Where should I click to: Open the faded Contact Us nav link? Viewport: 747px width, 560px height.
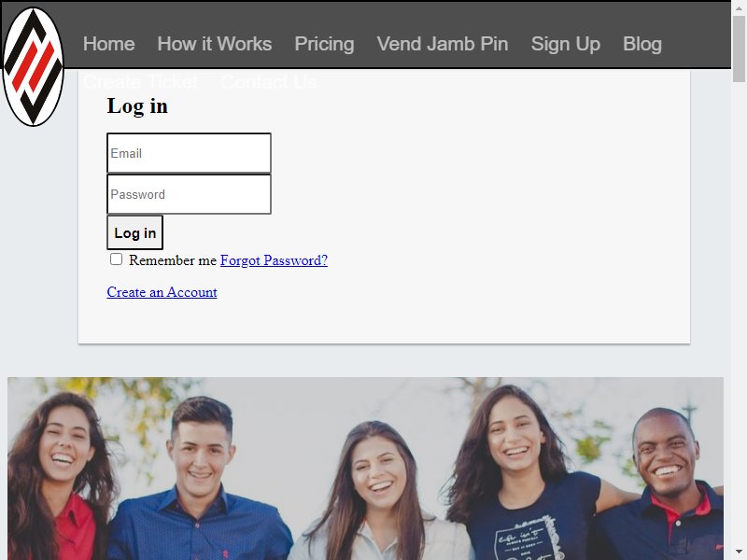tap(268, 82)
